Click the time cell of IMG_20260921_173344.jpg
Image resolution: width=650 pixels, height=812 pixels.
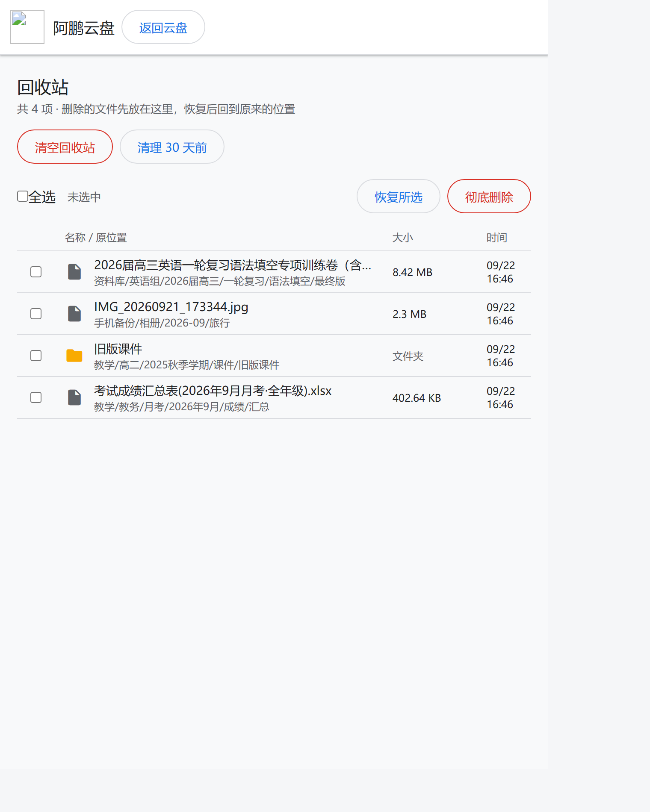[501, 314]
